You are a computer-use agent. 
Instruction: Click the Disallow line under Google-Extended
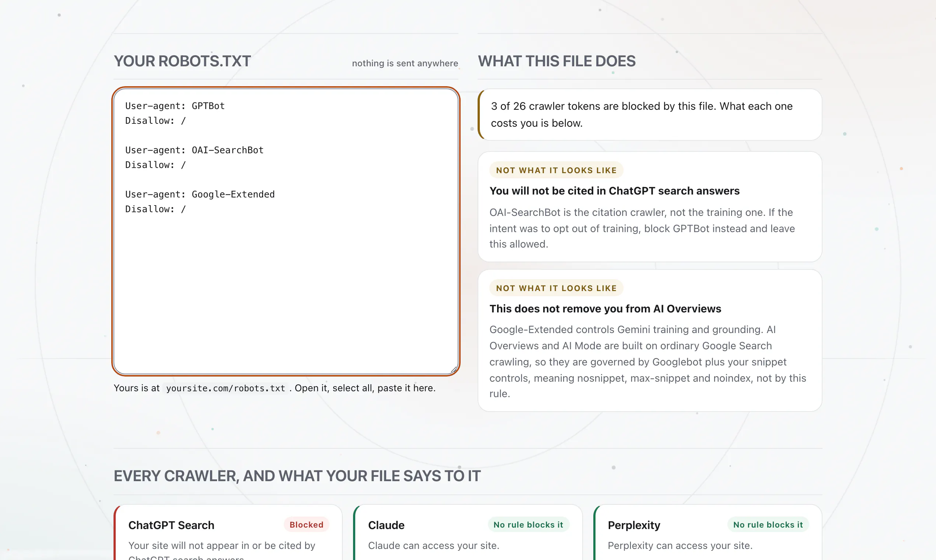(x=156, y=209)
